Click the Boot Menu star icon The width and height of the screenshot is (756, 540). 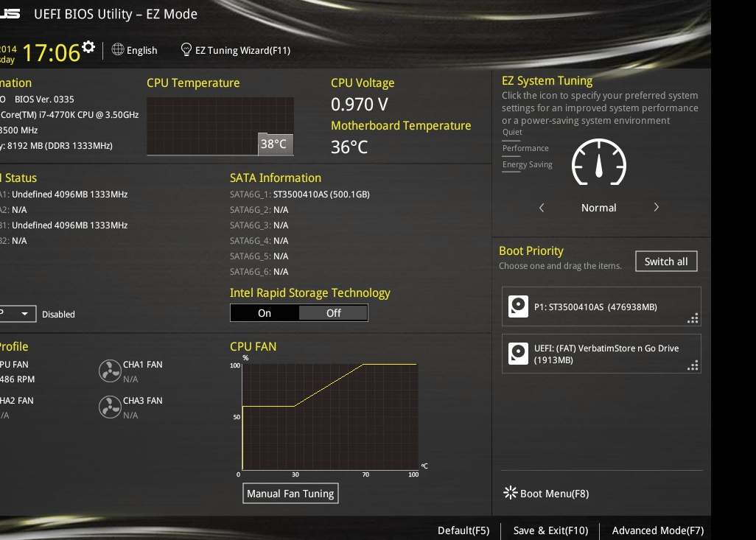click(510, 493)
